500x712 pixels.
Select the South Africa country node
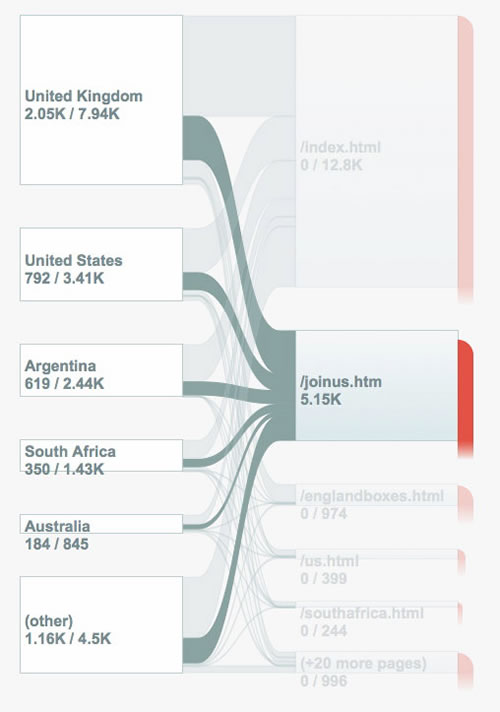coord(101,455)
